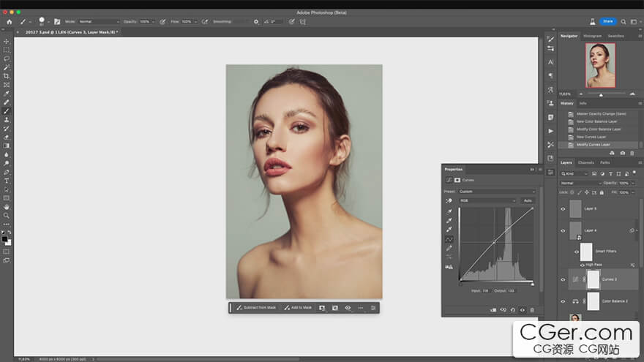Reset curves adjustment to defaults
The width and height of the screenshot is (644, 362).
[x=512, y=310]
